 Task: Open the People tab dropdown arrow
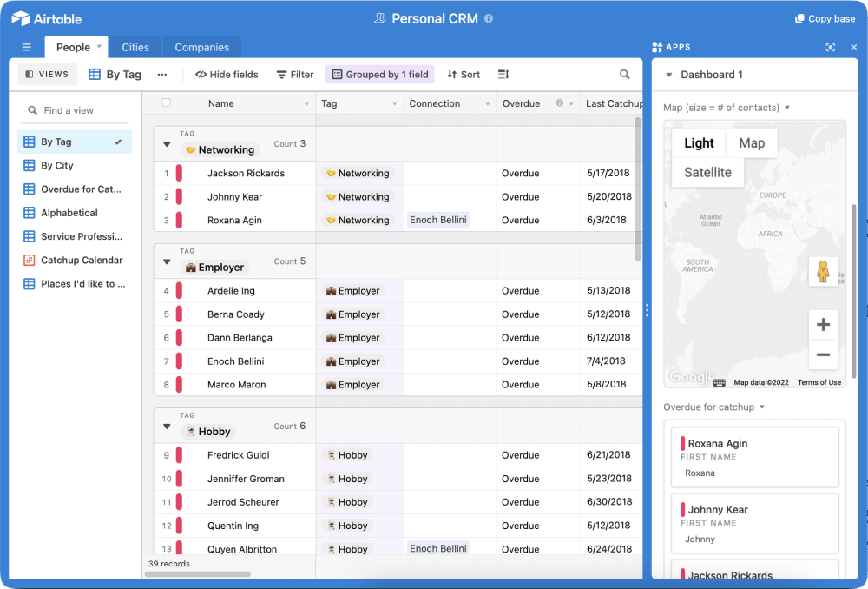[99, 47]
